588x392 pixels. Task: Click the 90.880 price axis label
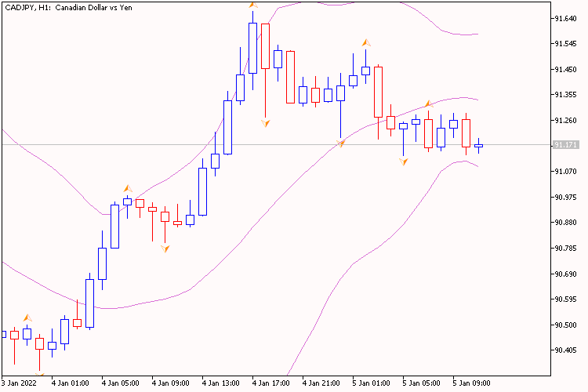[x=565, y=223]
